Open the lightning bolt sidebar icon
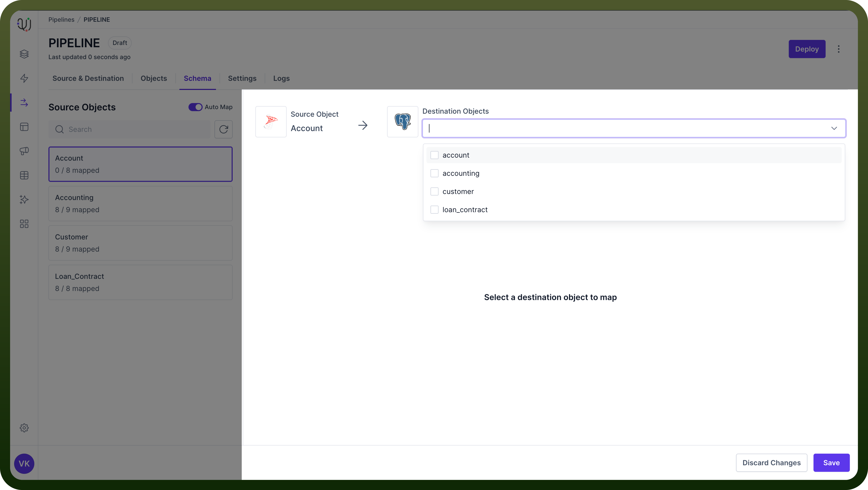Viewport: 868px width, 490px height. click(x=24, y=78)
